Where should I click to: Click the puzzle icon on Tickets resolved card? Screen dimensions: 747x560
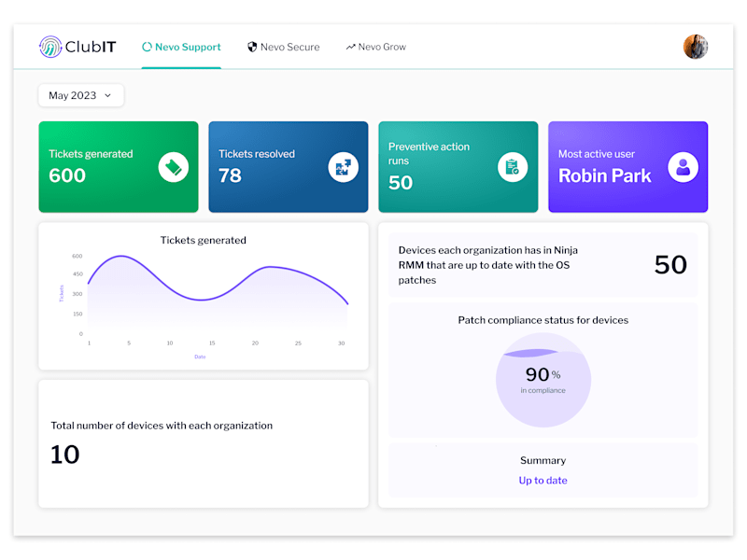point(343,167)
